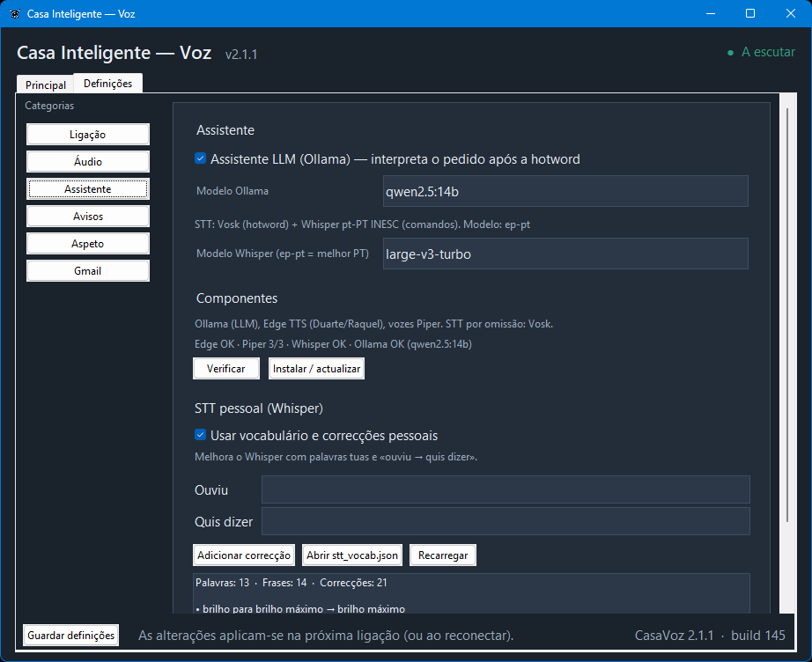Click the Modelo Whisper input field
812x662 pixels.
(565, 254)
